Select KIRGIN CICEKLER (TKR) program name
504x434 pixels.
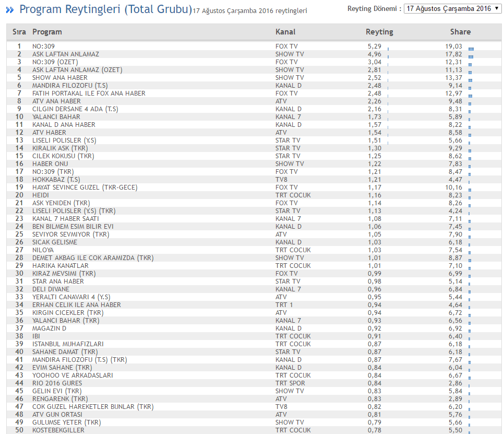[x=68, y=312]
